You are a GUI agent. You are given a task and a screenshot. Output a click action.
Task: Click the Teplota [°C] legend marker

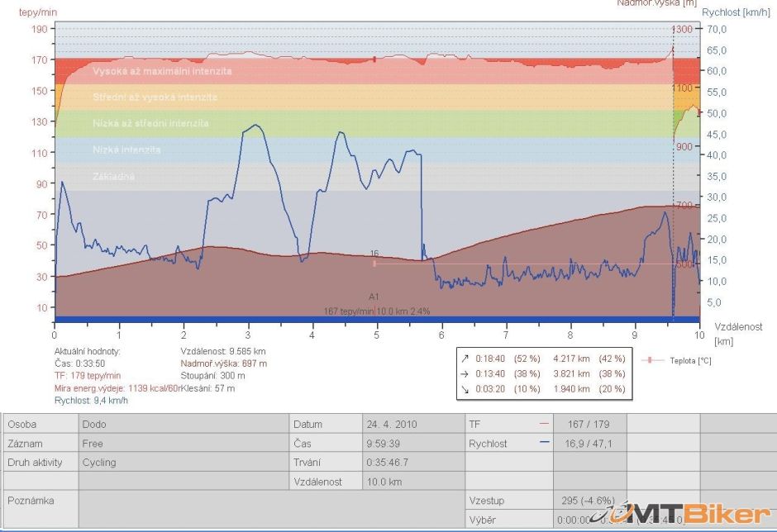tap(651, 360)
